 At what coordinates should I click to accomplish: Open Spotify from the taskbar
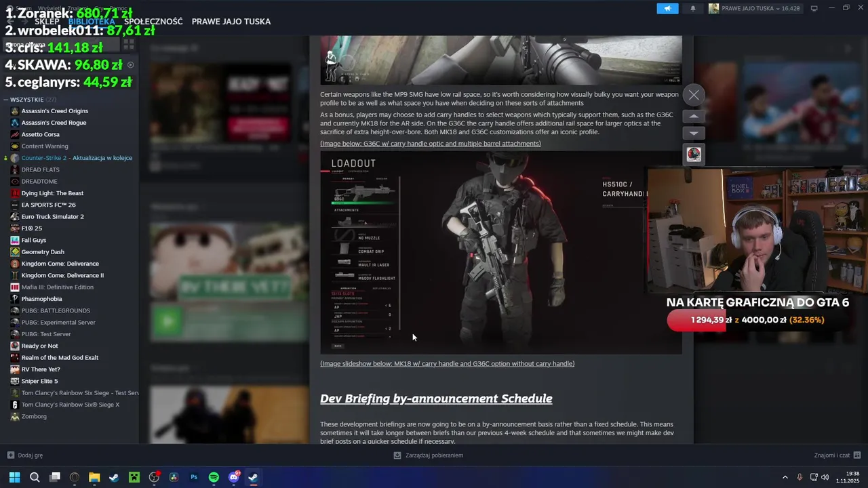(x=214, y=477)
